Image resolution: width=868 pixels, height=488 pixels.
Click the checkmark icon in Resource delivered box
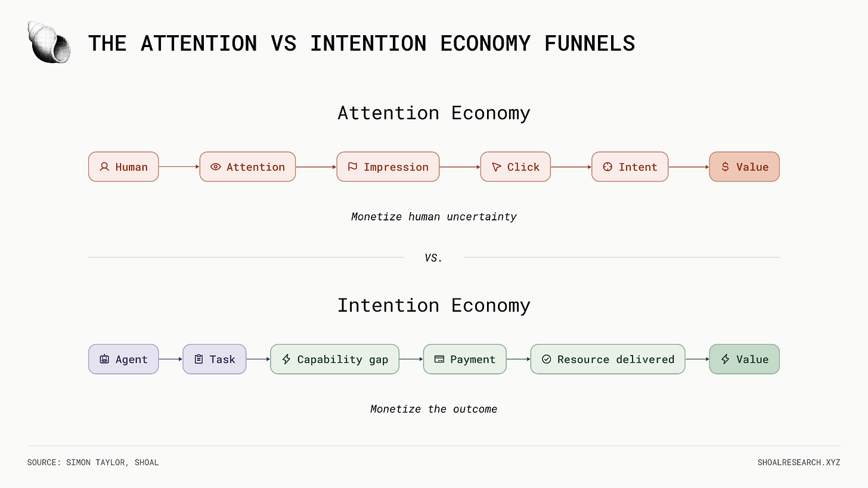point(547,359)
